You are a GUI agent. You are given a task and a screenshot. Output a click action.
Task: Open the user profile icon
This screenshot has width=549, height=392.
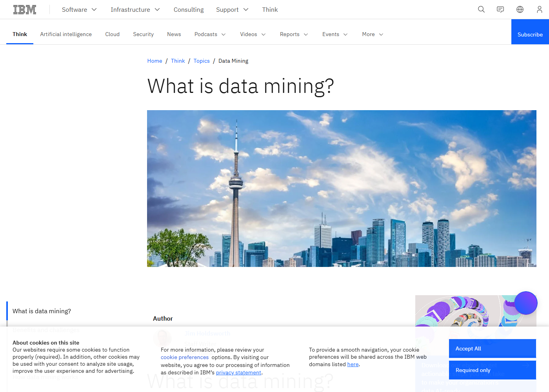click(x=540, y=9)
